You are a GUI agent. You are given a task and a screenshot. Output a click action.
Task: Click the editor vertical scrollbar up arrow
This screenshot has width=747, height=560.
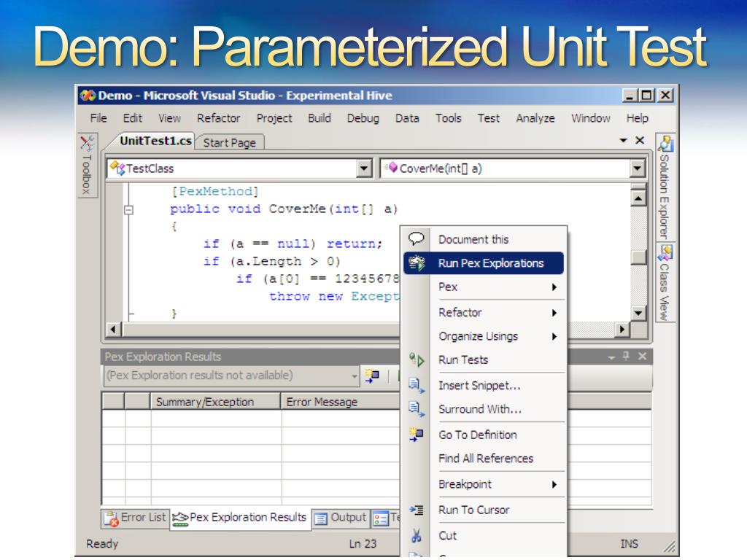click(x=638, y=198)
